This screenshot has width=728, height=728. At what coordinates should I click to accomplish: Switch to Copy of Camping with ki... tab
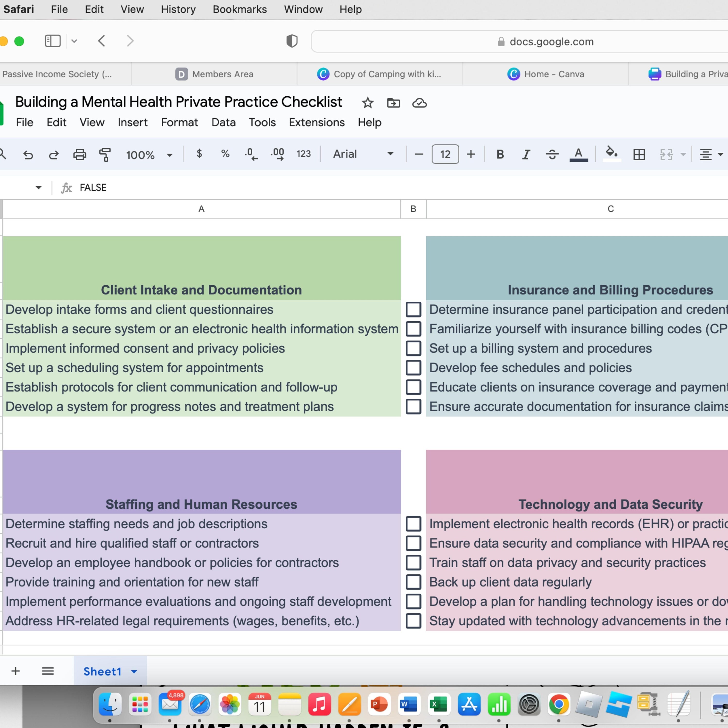(x=380, y=74)
